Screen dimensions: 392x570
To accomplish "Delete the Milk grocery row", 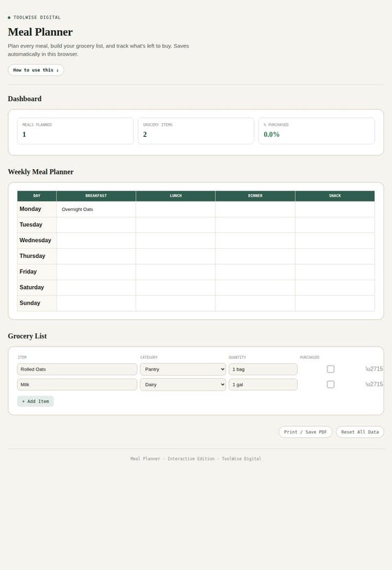I will tap(374, 384).
